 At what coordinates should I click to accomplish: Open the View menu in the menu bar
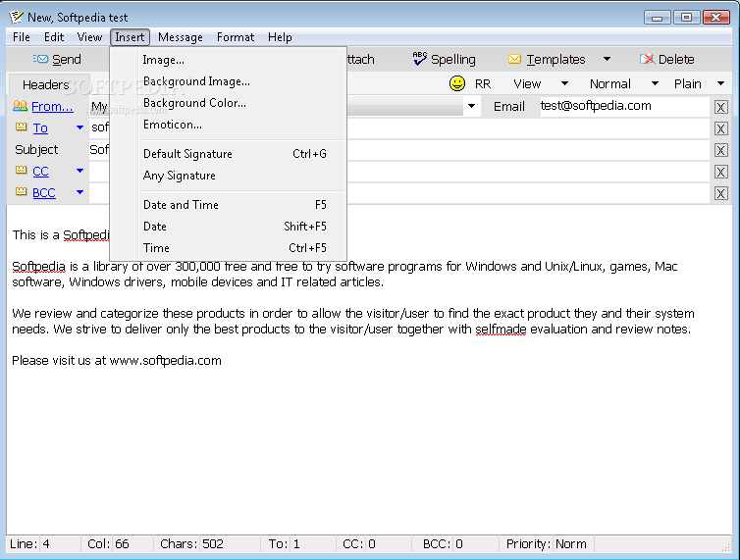89,37
